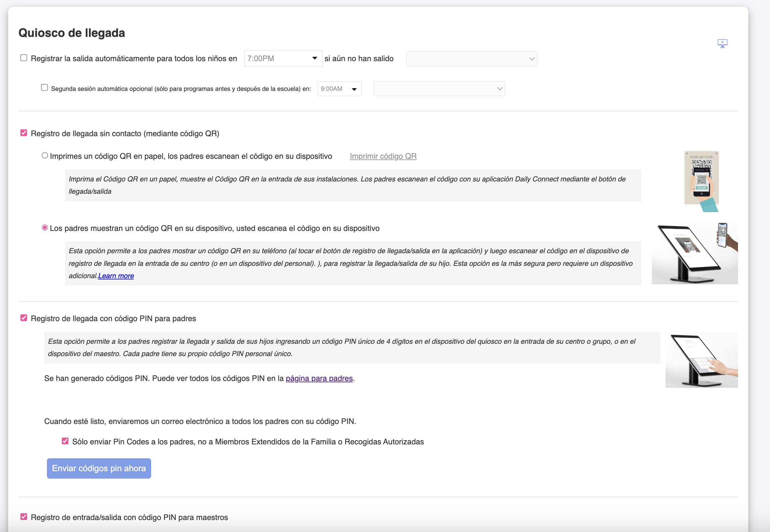
Task: Click the printed QR code scan illustration
Action: 701,181
